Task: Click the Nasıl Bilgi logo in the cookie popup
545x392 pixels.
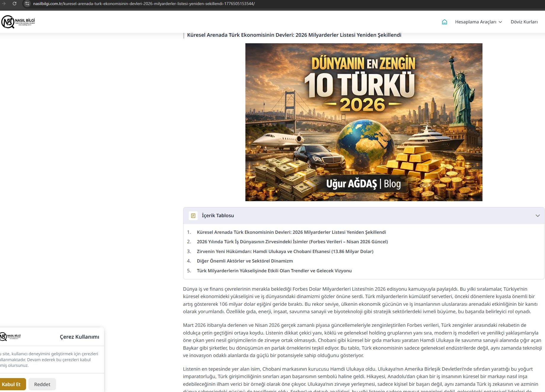Action: pyautogui.click(x=10, y=337)
